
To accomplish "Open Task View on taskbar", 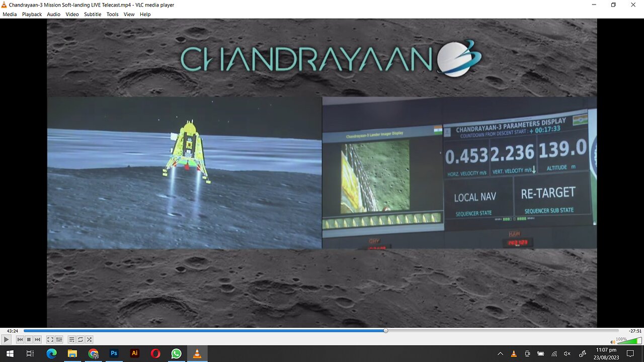I will [30, 353].
